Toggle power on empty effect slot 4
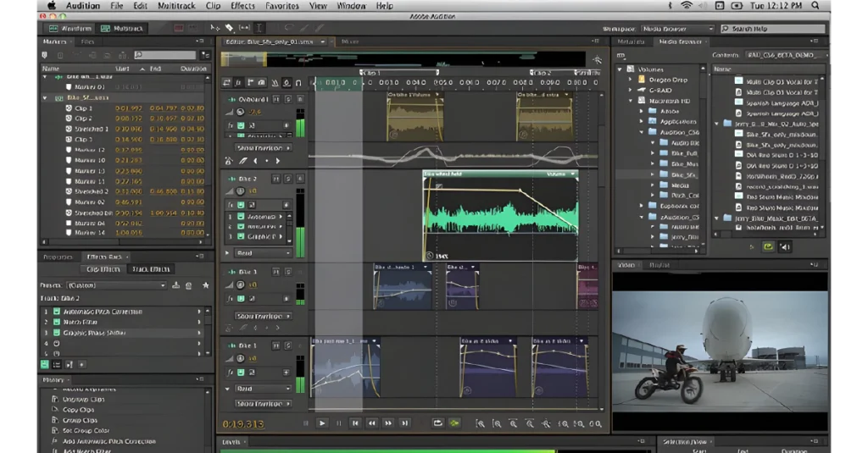The image size is (868, 453). click(57, 344)
